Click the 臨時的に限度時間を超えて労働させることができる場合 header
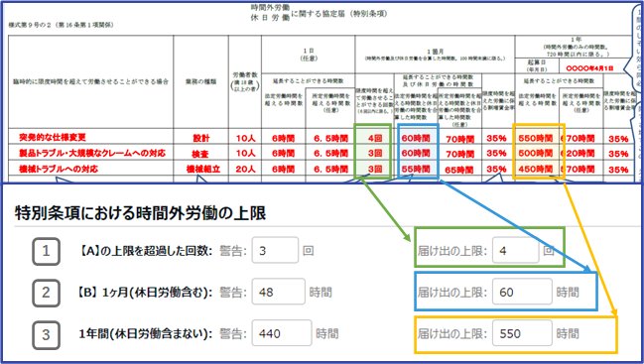The image size is (644, 364). pyautogui.click(x=90, y=81)
